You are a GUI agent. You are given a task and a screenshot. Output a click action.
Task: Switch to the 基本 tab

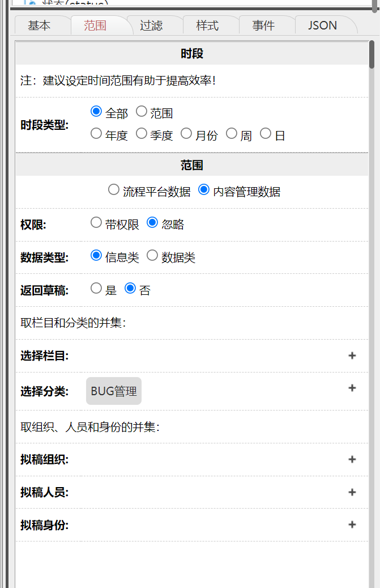click(39, 26)
